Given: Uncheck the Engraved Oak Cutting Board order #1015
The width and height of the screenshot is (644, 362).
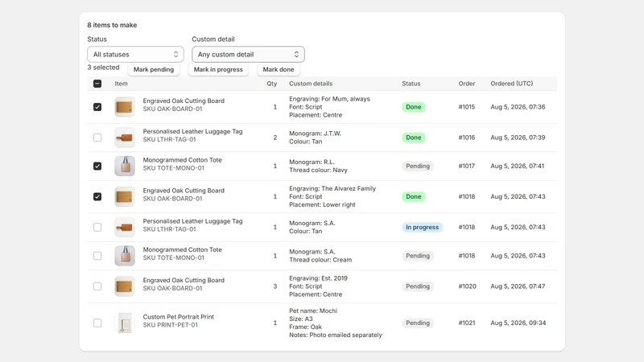Looking at the screenshot, I should tap(97, 107).
